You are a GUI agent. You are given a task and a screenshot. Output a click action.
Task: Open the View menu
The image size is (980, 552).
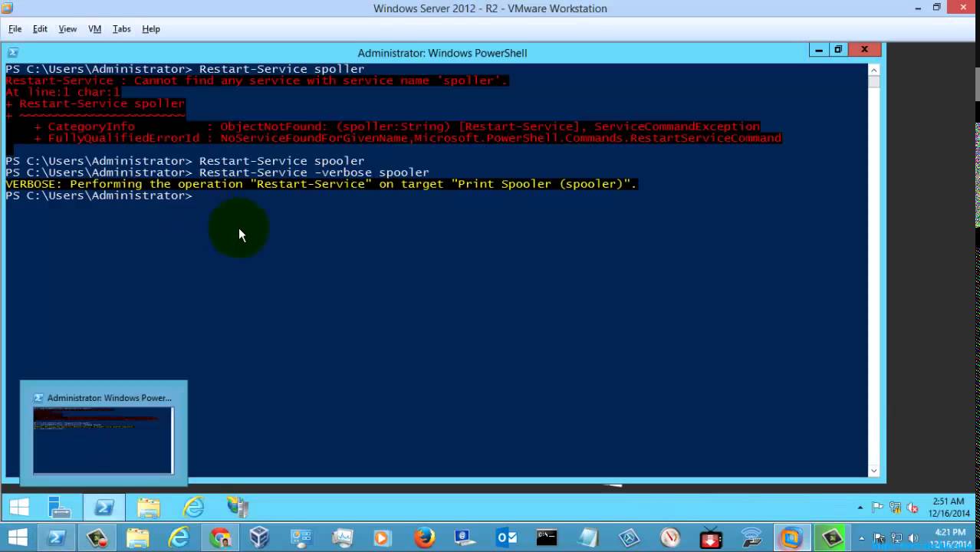coord(67,29)
